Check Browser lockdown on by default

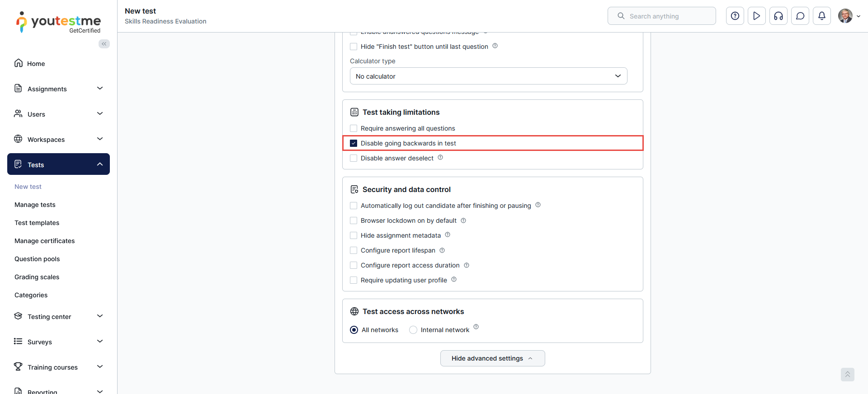(x=354, y=220)
